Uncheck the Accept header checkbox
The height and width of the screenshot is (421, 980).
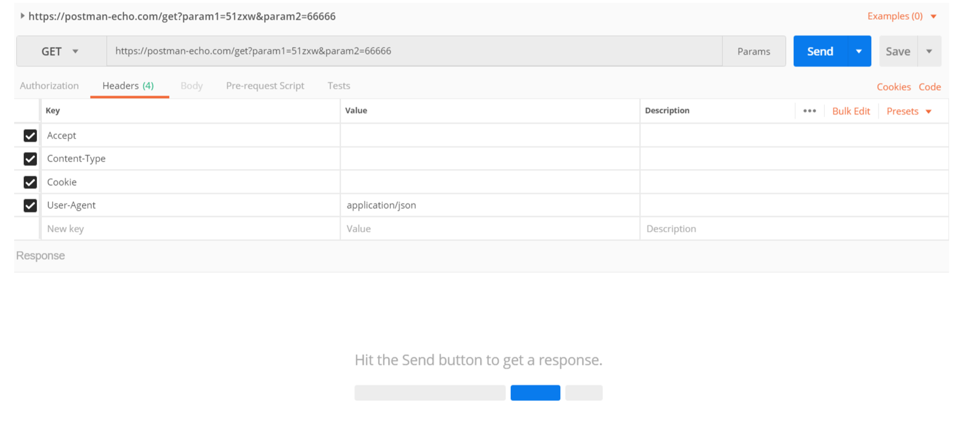click(31, 135)
